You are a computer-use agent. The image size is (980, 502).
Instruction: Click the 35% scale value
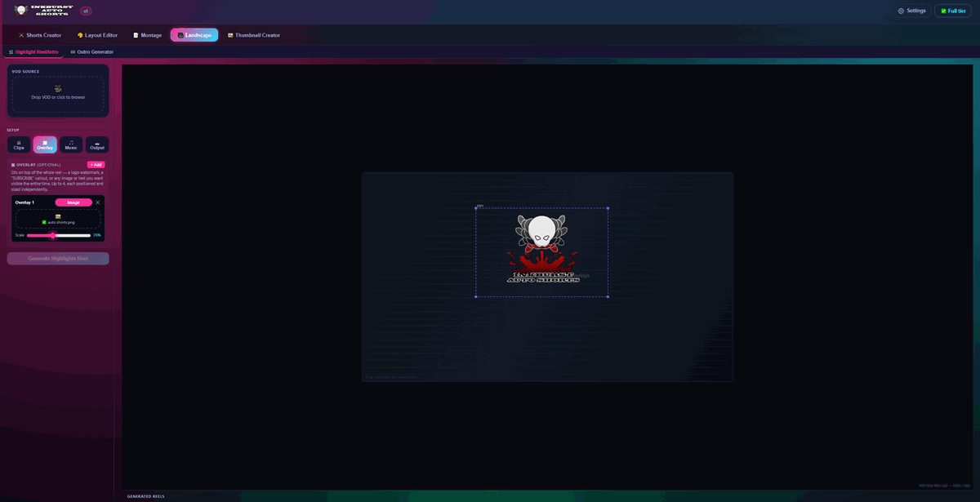click(97, 235)
